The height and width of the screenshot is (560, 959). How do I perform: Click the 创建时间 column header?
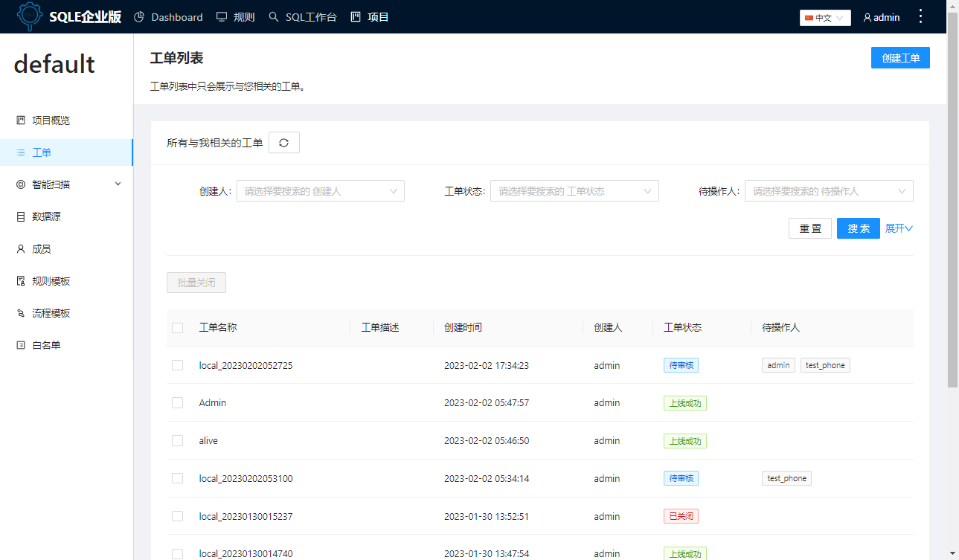(x=463, y=327)
